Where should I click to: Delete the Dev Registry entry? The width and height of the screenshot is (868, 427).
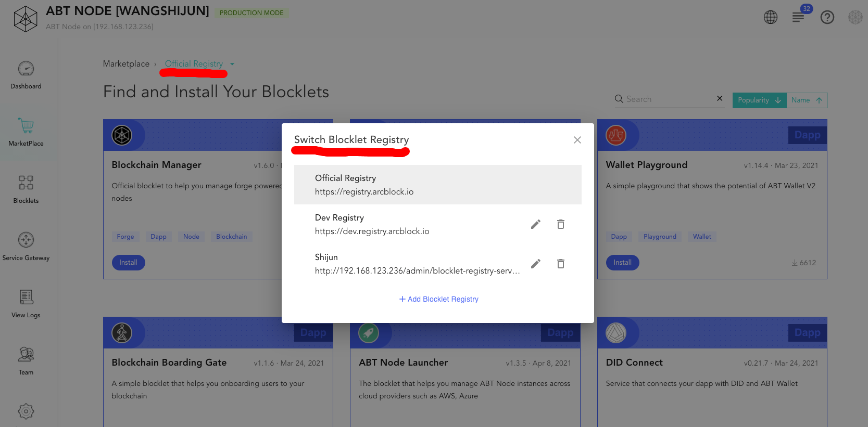560,224
